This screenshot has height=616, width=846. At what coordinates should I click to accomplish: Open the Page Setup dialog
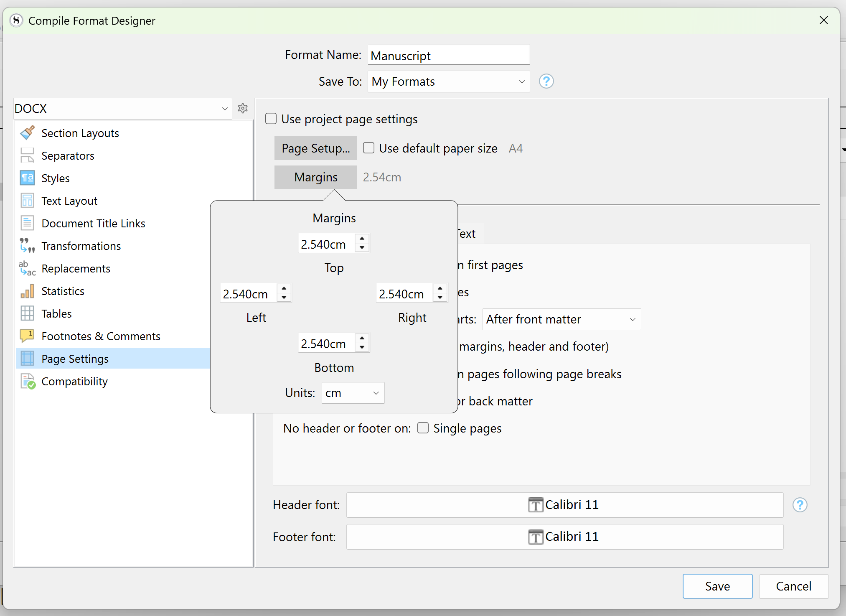(x=315, y=148)
